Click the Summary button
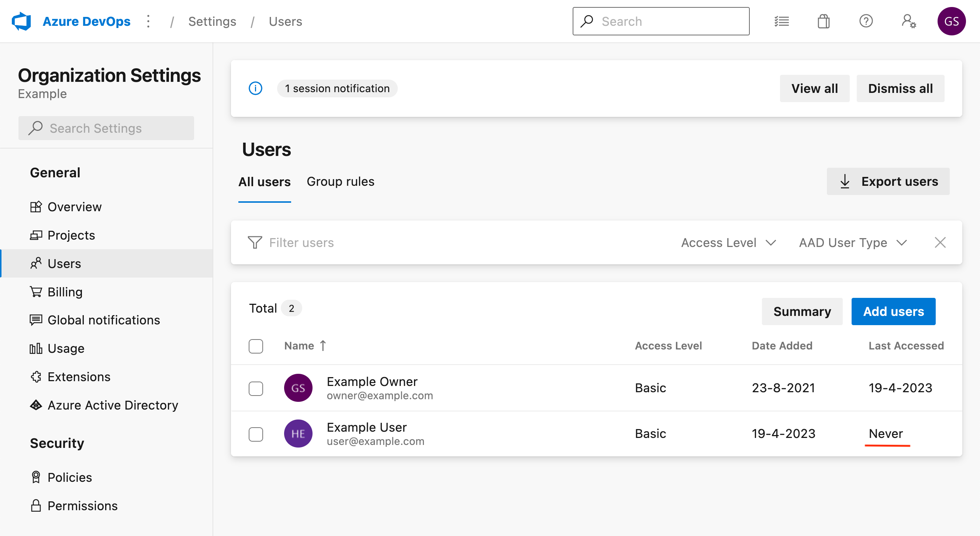Image resolution: width=980 pixels, height=536 pixels. tap(802, 311)
